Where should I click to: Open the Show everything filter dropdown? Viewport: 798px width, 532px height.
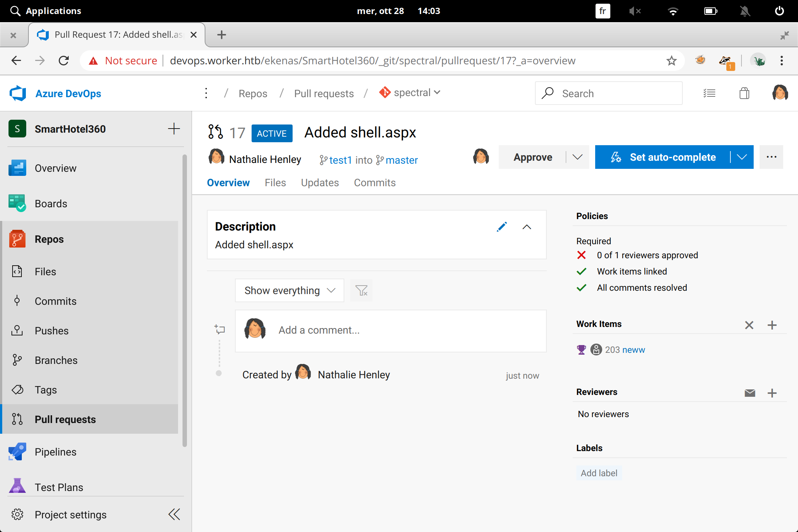pos(289,291)
